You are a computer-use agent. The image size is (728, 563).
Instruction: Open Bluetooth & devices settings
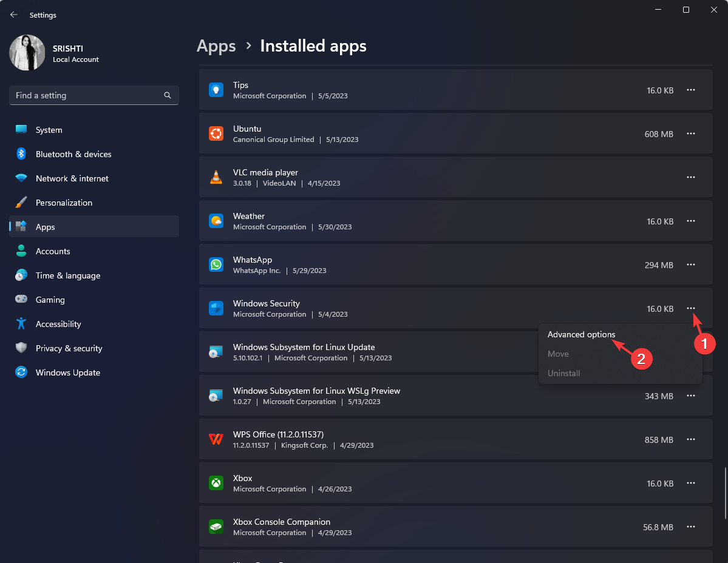(x=94, y=154)
